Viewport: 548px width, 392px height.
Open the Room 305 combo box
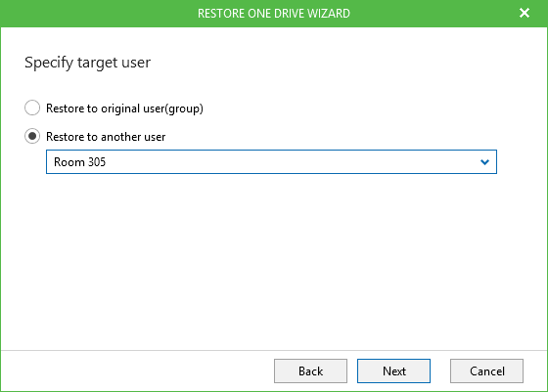(271, 162)
